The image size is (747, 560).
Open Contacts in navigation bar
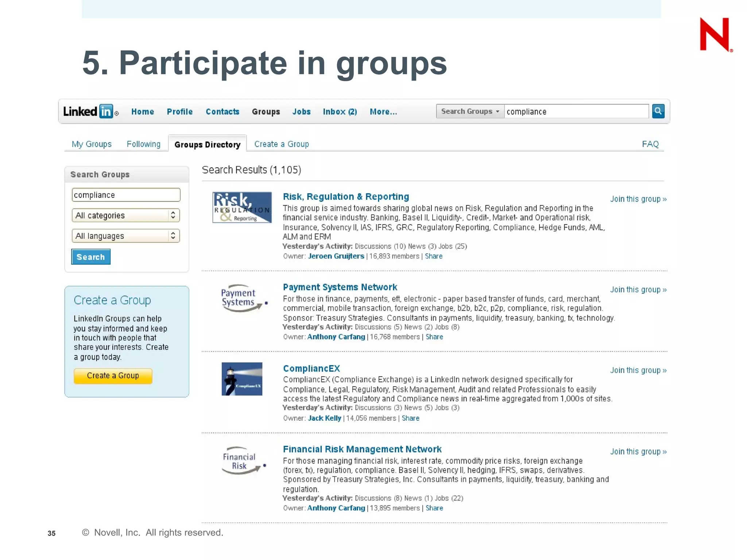click(x=222, y=112)
